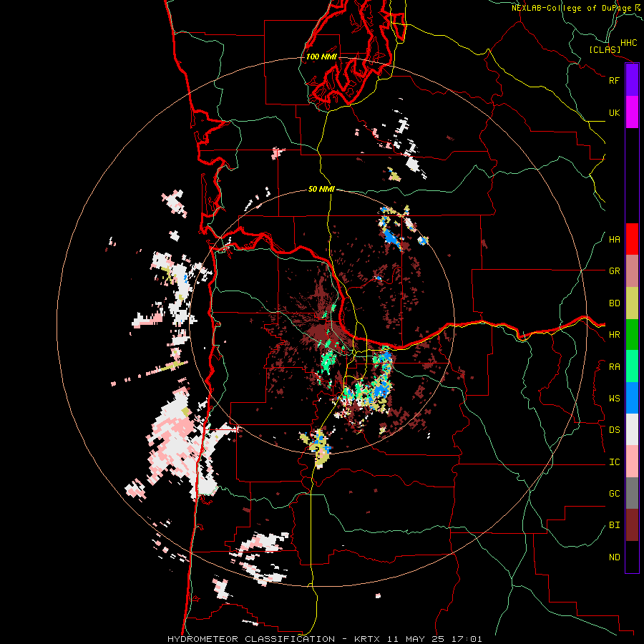Click the red HA color swatch
644x644 pixels.
[632, 239]
